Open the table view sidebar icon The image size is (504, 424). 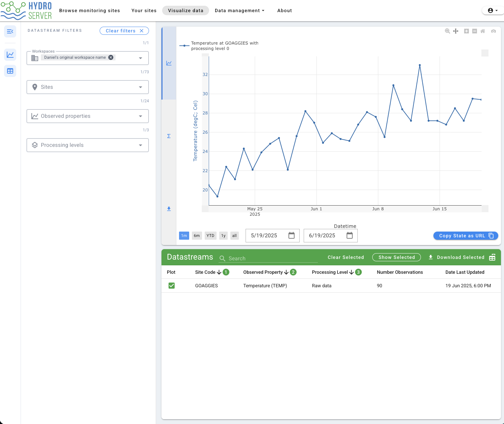[10, 71]
